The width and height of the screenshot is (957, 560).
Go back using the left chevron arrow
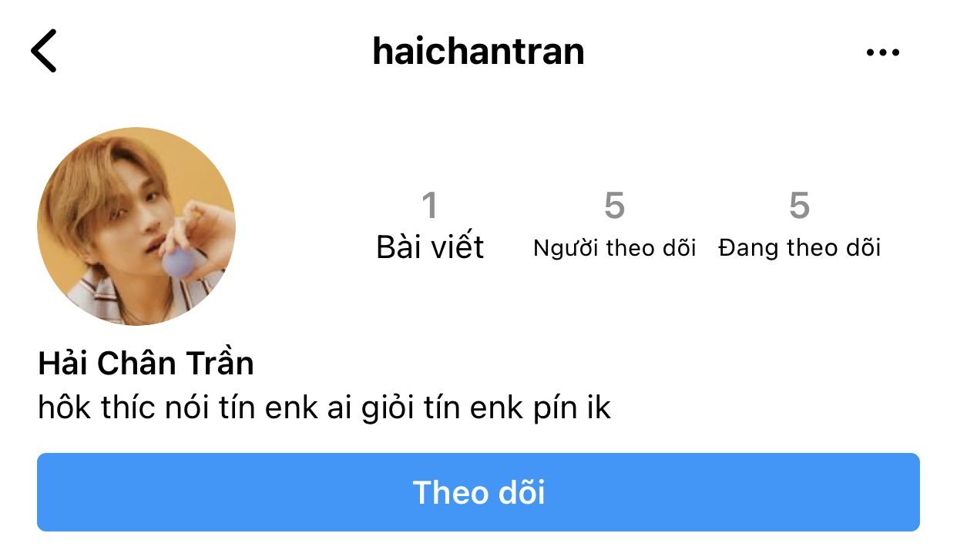pyautogui.click(x=43, y=51)
